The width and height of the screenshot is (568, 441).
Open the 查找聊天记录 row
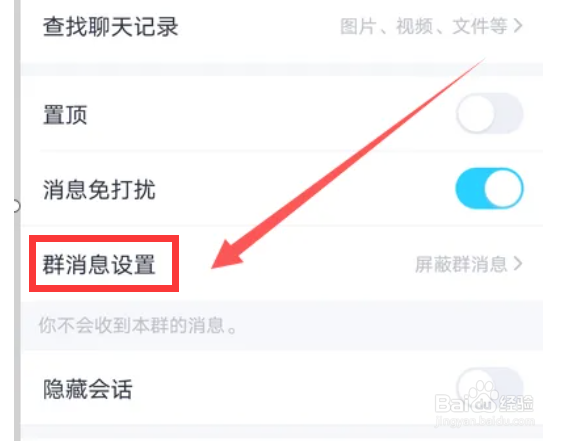[282, 27]
